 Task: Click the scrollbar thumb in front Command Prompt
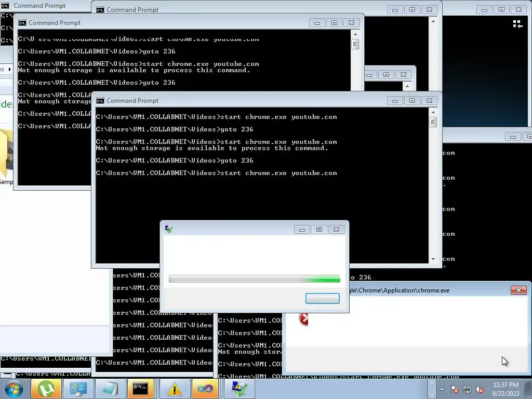click(433, 122)
